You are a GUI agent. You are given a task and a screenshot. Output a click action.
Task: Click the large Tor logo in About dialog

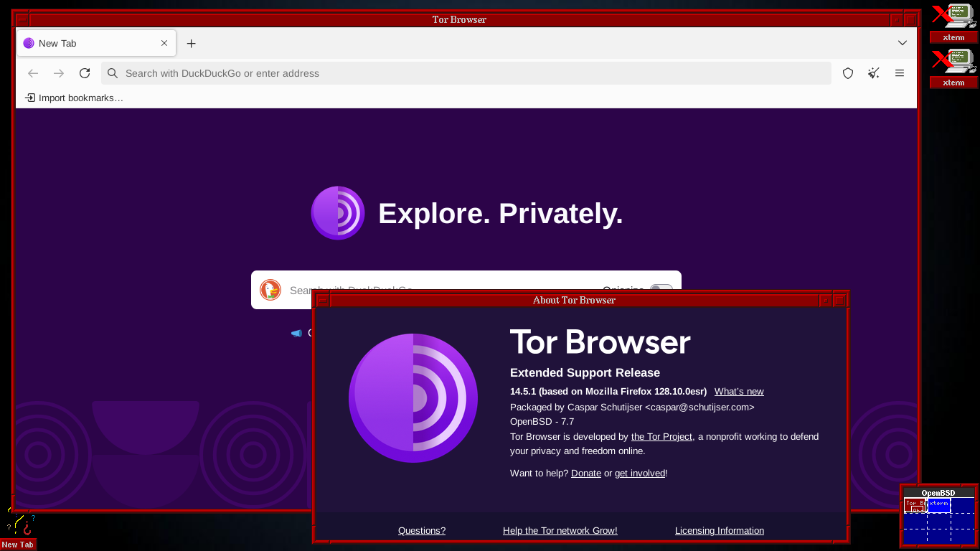[413, 398]
